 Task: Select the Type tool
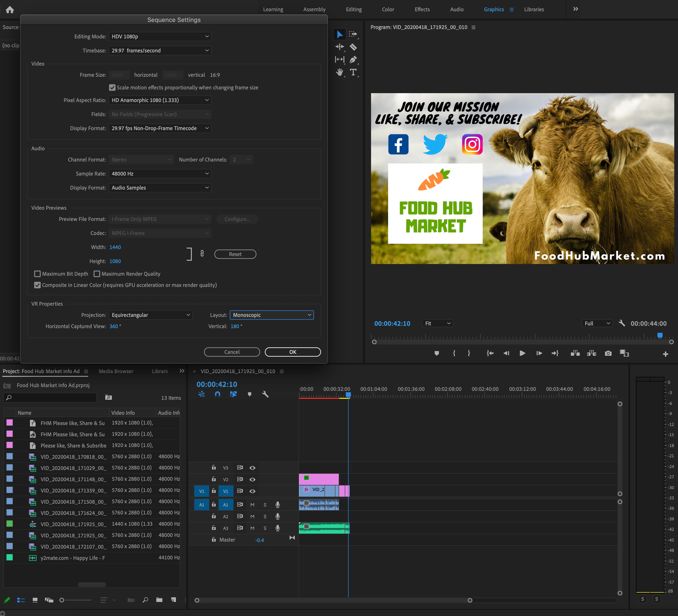point(353,72)
